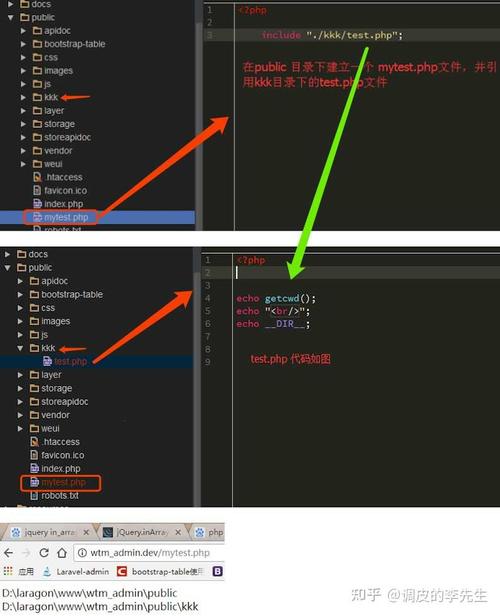Select test.php under kkk in lower tree
Screen dimensions: 500x616
[x=96, y=361]
